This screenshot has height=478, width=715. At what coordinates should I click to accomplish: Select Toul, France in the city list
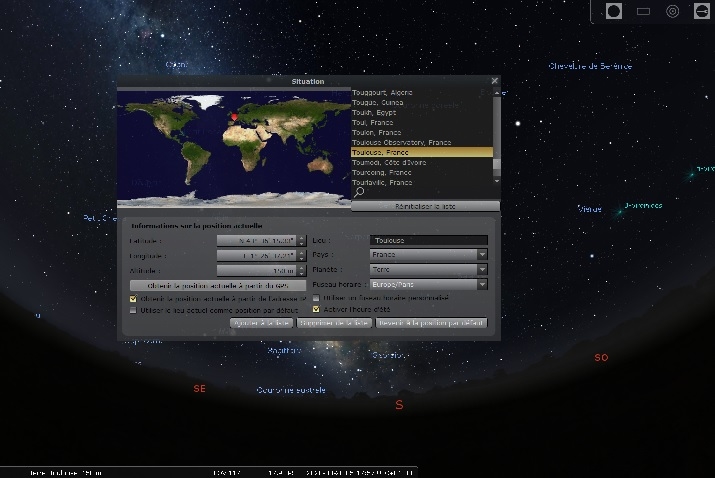(x=422, y=122)
